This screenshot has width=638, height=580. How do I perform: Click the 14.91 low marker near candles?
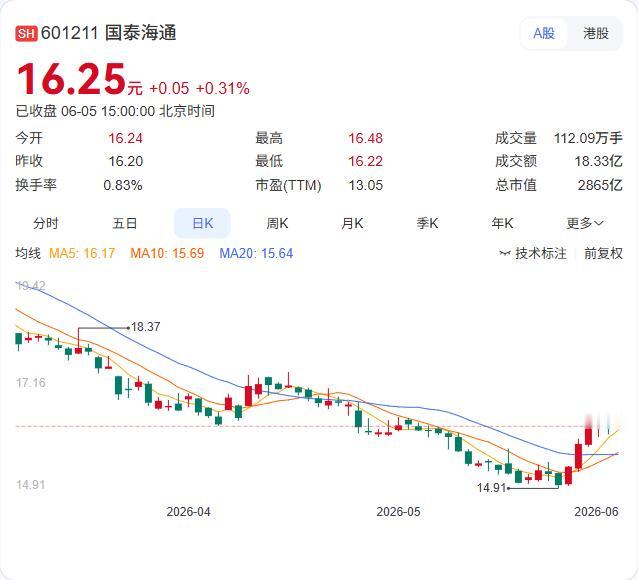(x=491, y=487)
